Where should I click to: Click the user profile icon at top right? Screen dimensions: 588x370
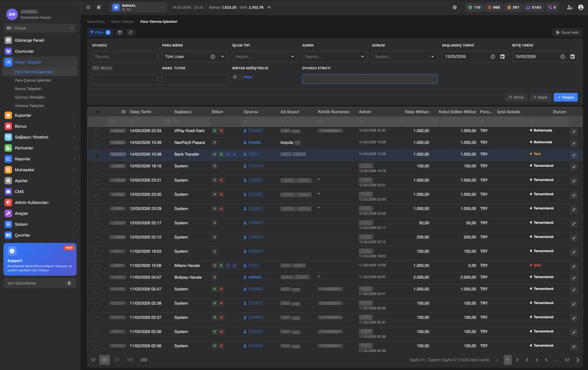click(x=581, y=7)
